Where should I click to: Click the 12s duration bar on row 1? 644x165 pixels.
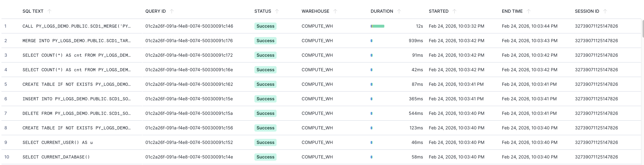pyautogui.click(x=377, y=26)
